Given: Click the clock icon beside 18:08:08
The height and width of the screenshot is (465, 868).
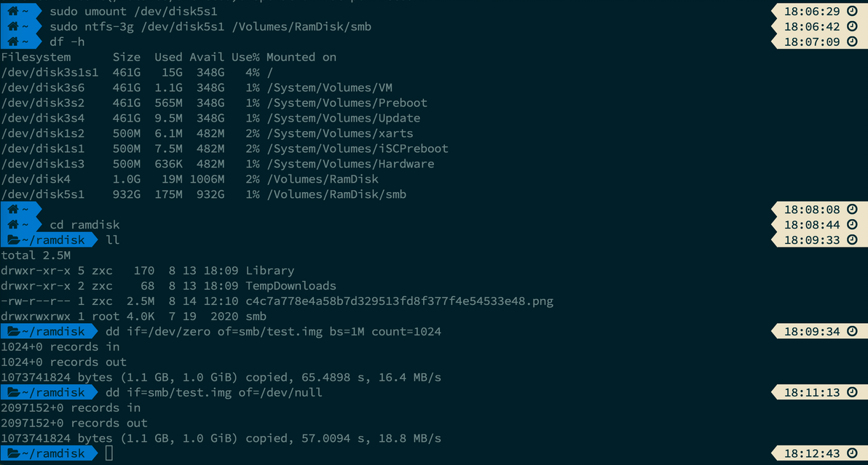Looking at the screenshot, I should point(853,210).
